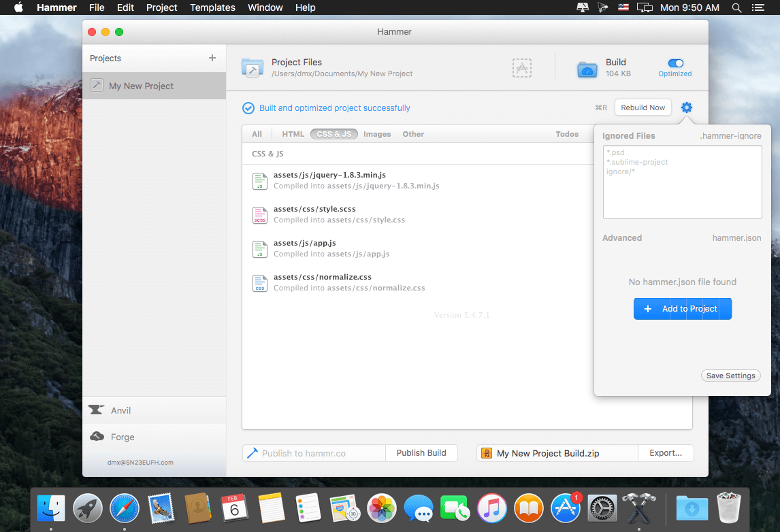Screen dimensions: 780x532
Task: Select assets/js/jquery-1.8.3.min.js file name
Action: (x=330, y=175)
